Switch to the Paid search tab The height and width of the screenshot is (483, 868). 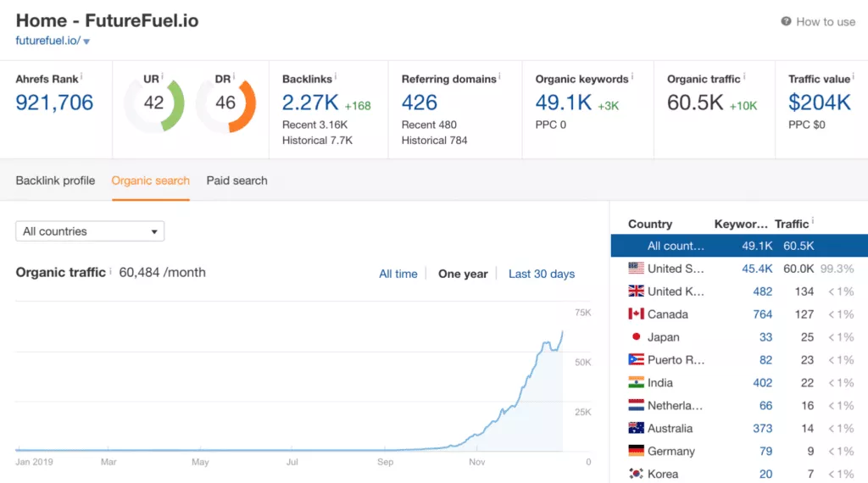pos(237,180)
